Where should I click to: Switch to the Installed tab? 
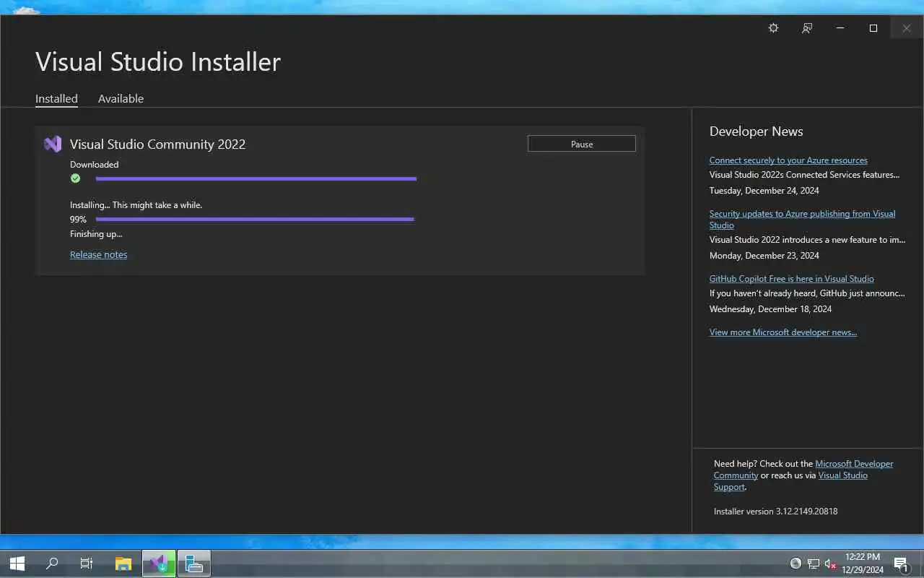[56, 98]
